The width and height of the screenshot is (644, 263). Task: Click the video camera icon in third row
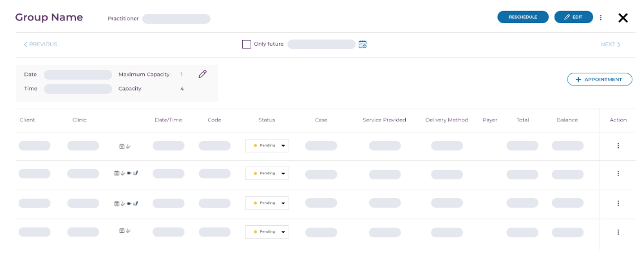129,203
